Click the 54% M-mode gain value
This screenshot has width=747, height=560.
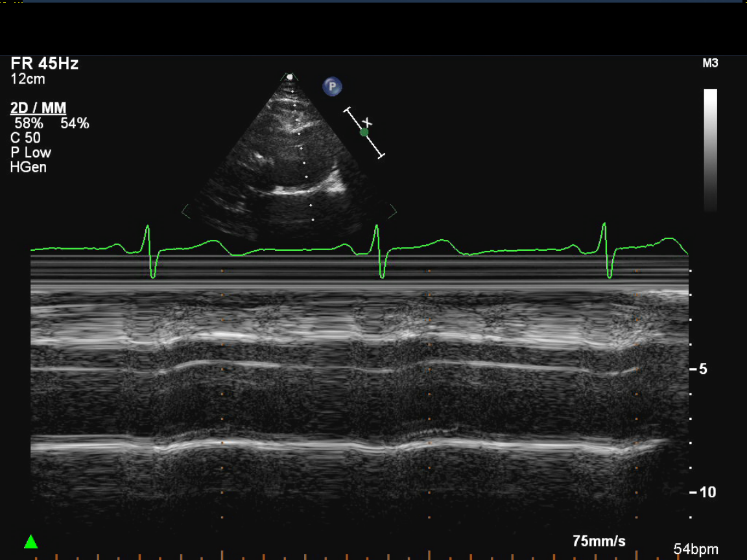[x=75, y=123]
